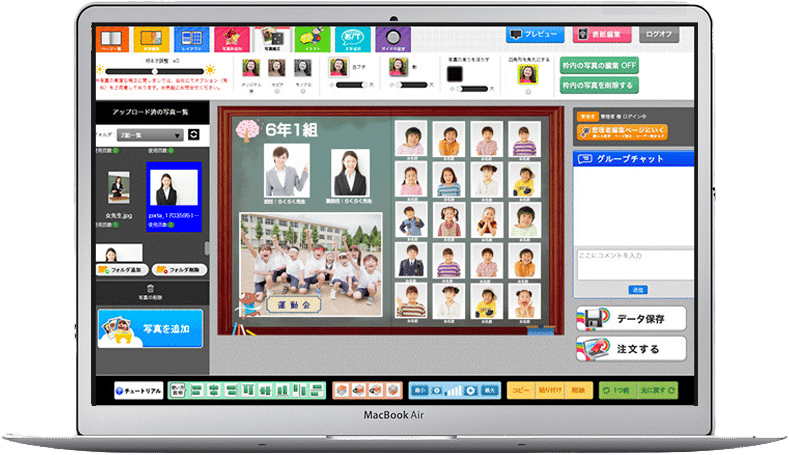This screenshot has width=789, height=455.
Task: Click the zoom-in plus icon in bottom toolbar
Action: pyautogui.click(x=470, y=391)
